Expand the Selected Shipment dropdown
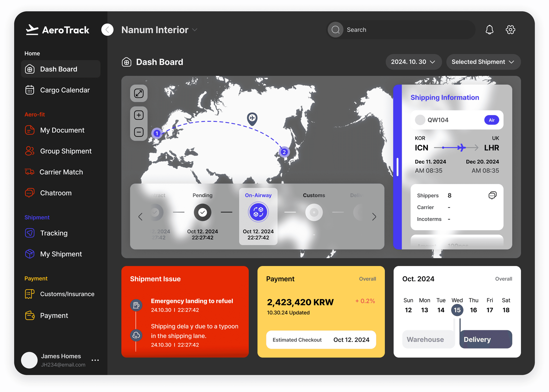 point(483,62)
